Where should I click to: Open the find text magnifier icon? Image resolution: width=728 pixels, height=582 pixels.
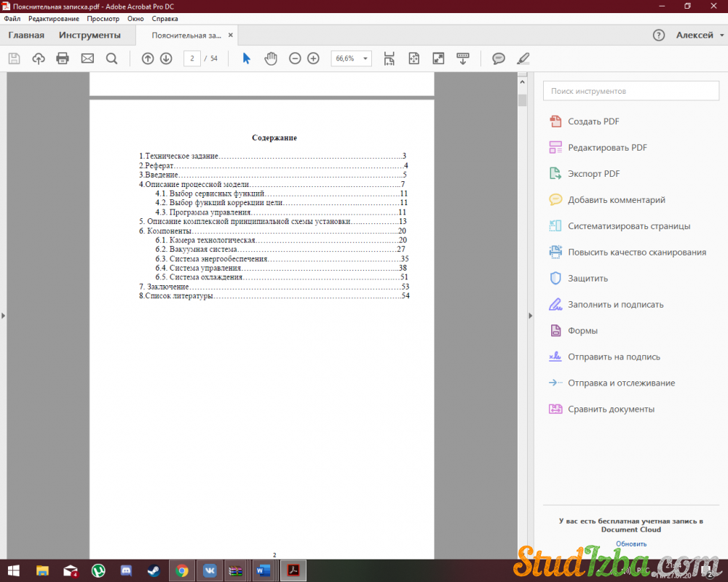(111, 58)
